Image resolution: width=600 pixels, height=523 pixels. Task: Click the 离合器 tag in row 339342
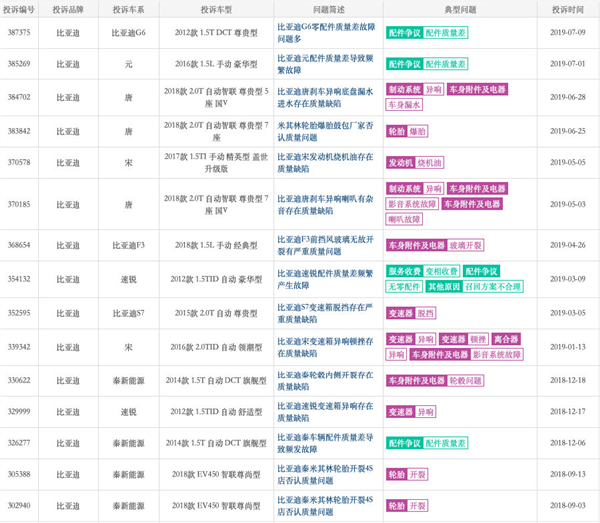click(x=506, y=339)
